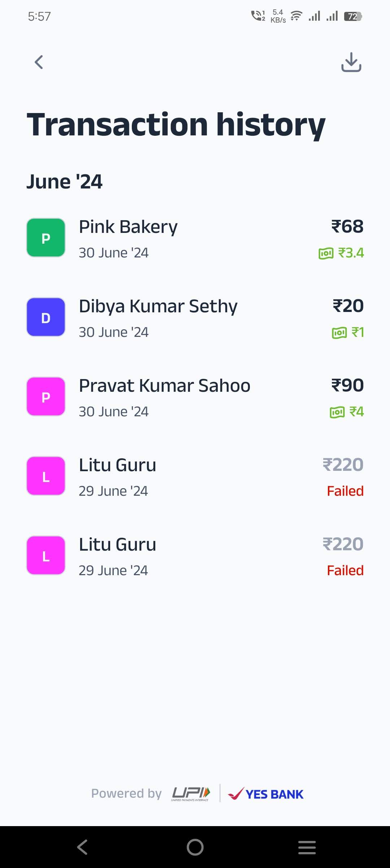Tap the blue D avatar icon

46,317
